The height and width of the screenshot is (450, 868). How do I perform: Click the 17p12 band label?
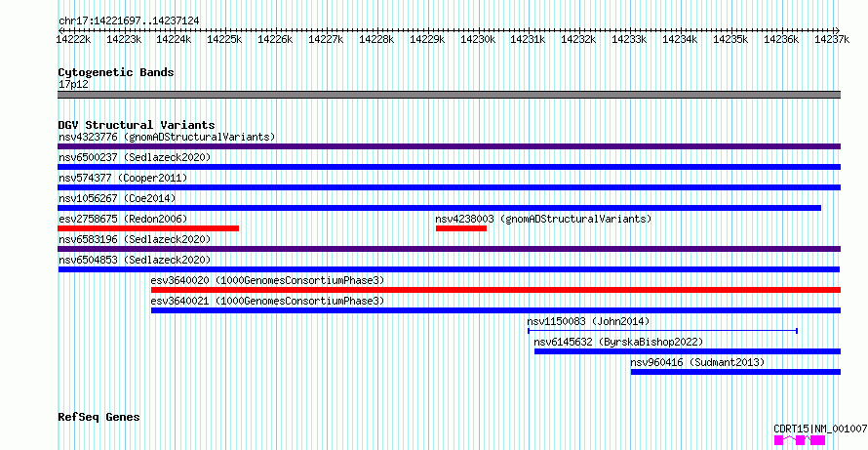73,84
